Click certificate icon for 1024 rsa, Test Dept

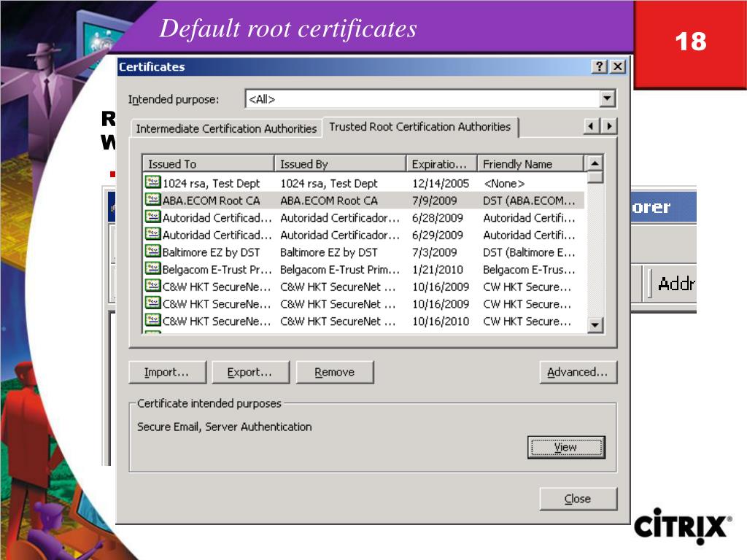[152, 182]
